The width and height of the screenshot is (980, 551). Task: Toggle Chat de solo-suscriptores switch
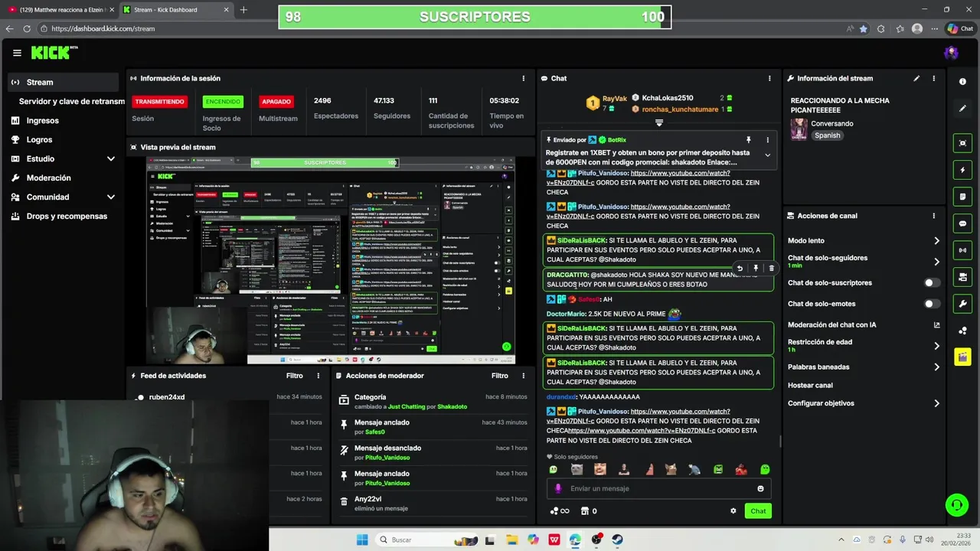[931, 282]
